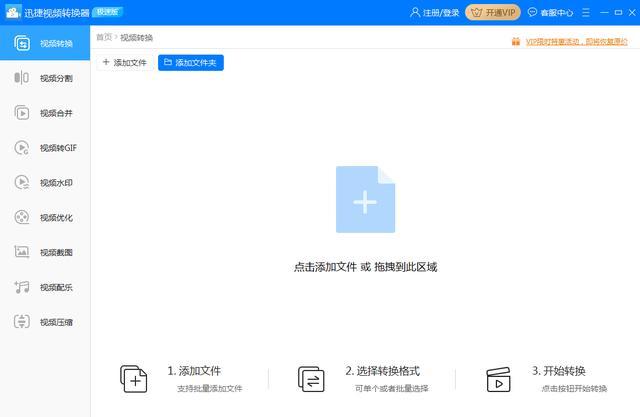
Task: Click the blue 添加文件夹 button
Action: 191,62
